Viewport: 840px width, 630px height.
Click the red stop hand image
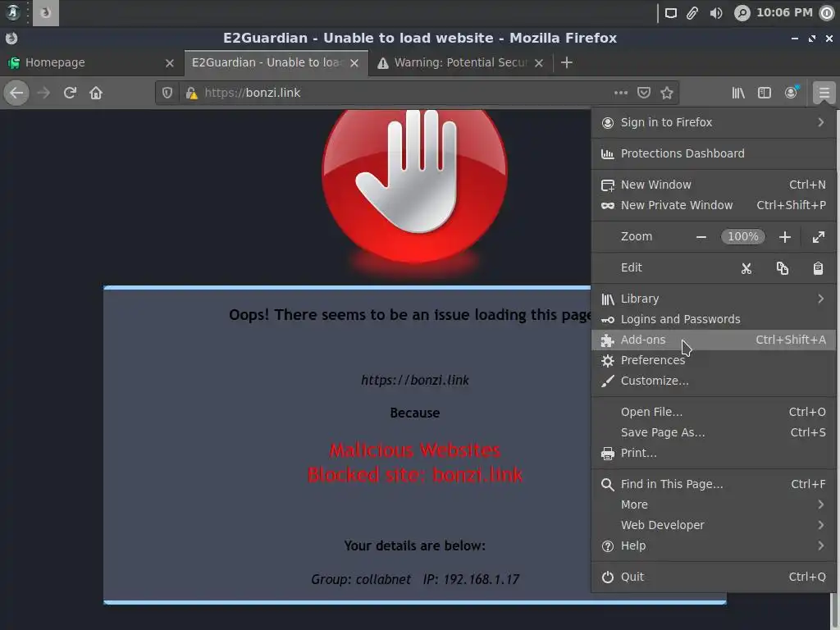(414, 185)
